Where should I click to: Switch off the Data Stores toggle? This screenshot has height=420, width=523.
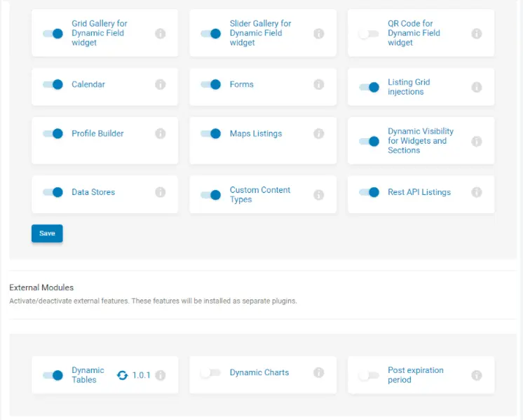click(53, 192)
